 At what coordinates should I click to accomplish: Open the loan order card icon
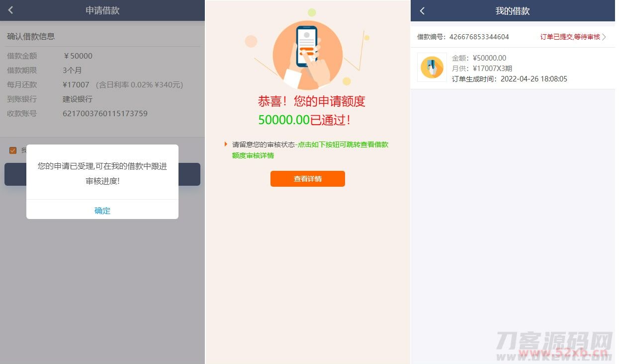[x=432, y=67]
